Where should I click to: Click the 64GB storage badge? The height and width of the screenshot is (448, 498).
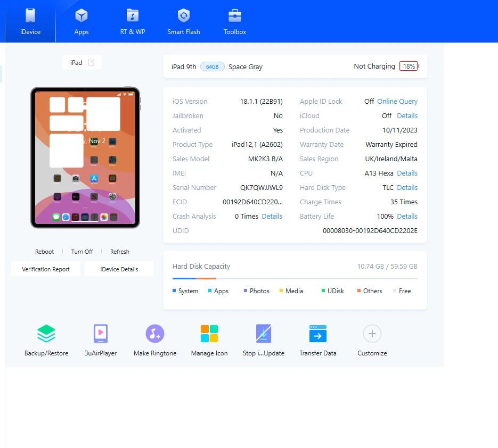(x=212, y=67)
